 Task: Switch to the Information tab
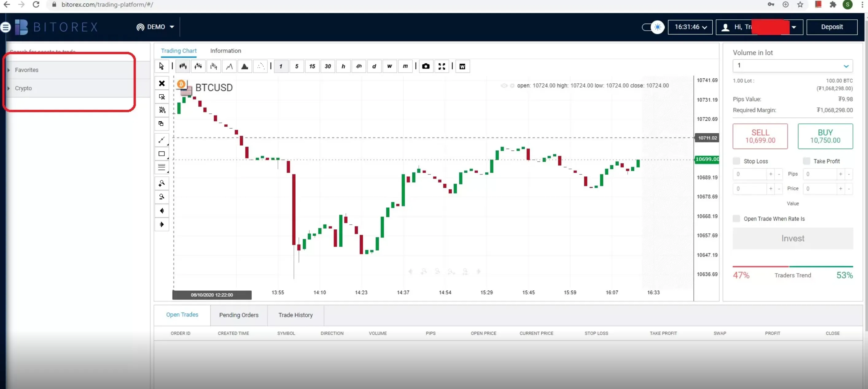click(x=226, y=51)
